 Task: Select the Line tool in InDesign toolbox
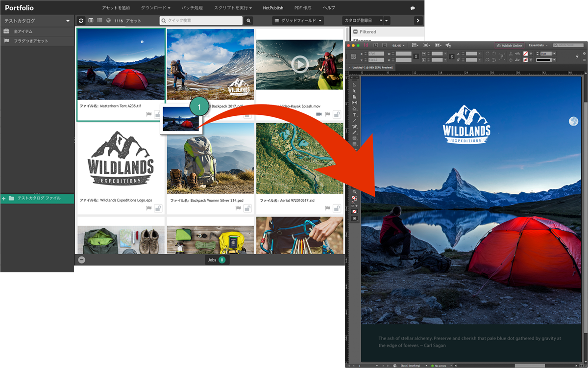tap(355, 121)
